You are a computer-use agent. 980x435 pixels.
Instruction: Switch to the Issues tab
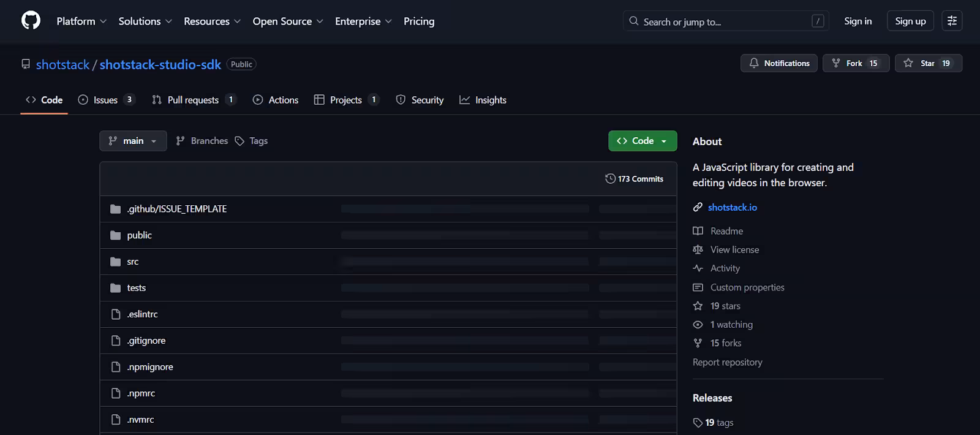107,100
